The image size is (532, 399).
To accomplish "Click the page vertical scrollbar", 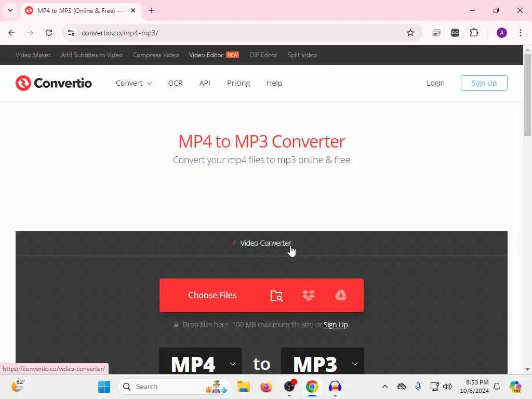I will 528,95.
